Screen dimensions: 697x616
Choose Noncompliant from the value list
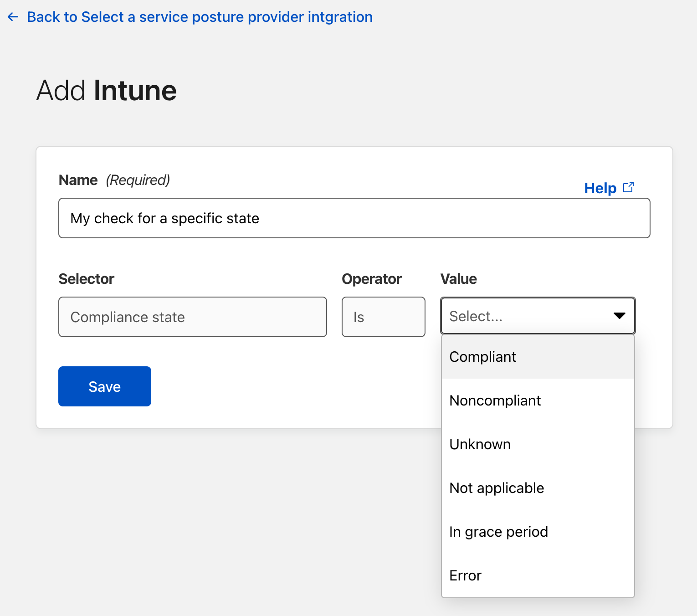click(x=538, y=400)
